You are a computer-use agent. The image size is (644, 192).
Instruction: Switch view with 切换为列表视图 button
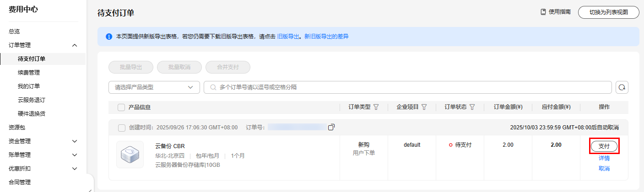tap(608, 12)
